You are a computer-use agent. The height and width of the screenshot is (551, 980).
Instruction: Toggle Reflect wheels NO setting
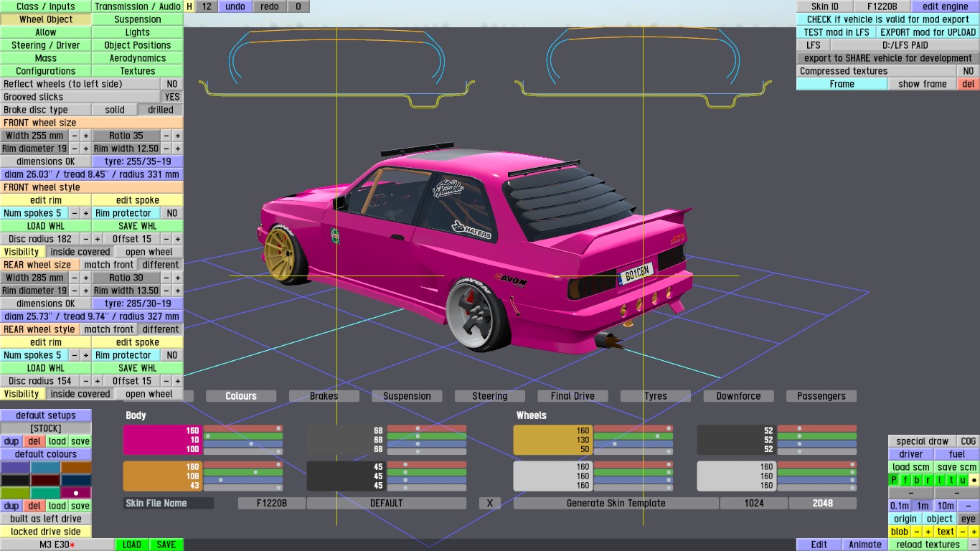point(172,84)
